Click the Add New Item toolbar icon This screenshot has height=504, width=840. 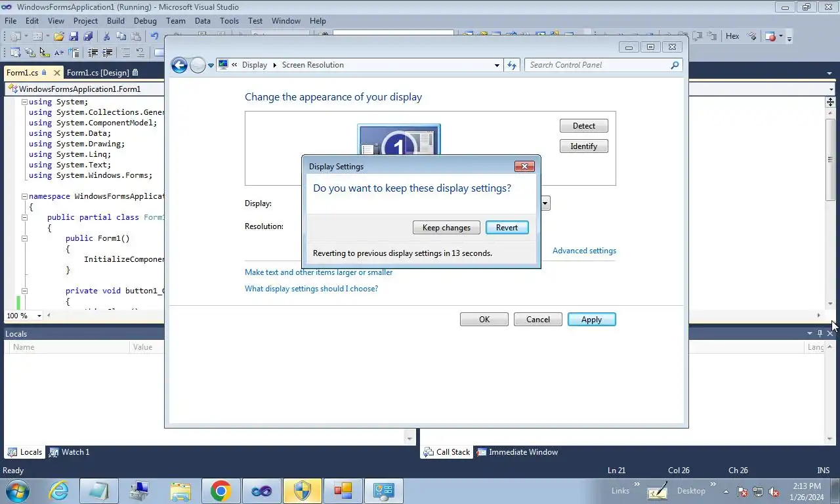coord(37,36)
